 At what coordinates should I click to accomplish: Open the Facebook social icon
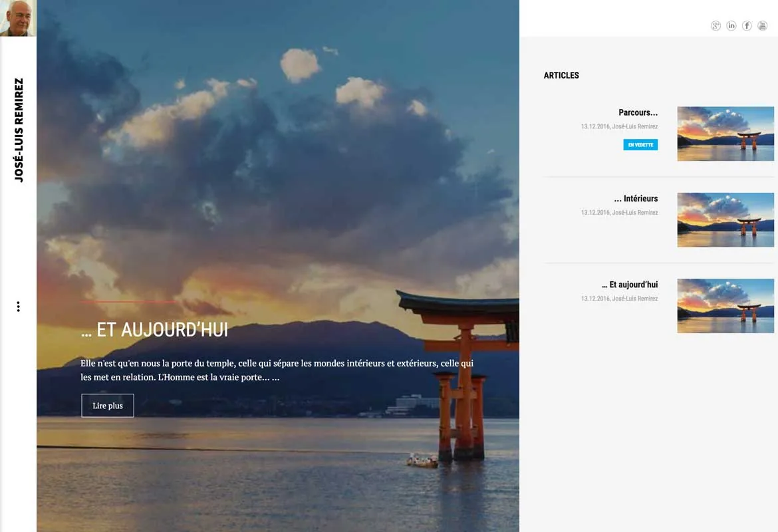747,26
